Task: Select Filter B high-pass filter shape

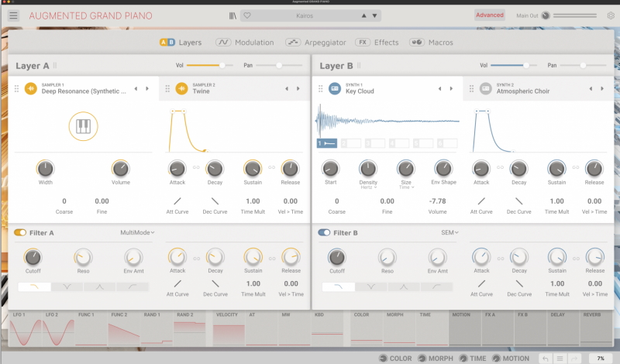Action: 436,287
